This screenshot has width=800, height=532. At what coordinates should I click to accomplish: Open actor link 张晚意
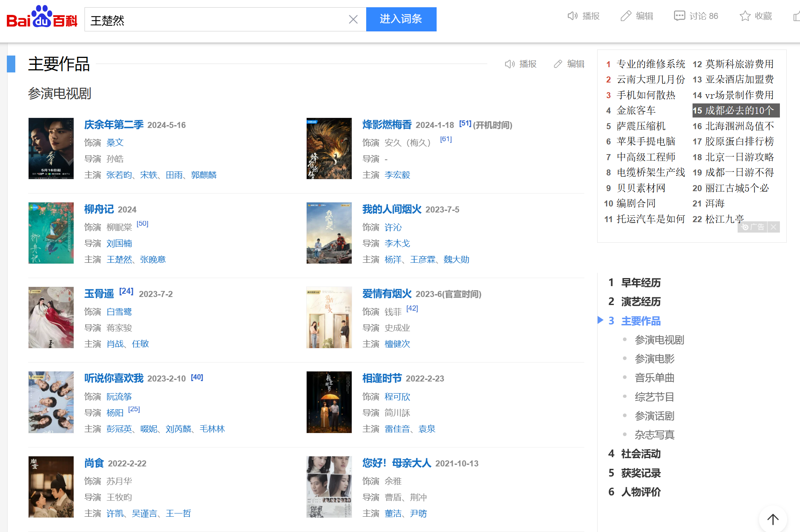(153, 260)
